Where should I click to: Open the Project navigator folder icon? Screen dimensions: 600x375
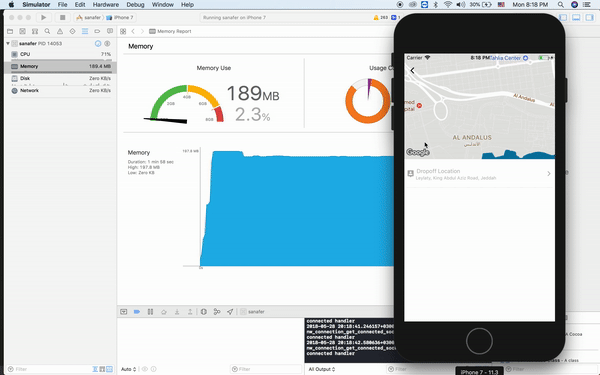(10, 31)
